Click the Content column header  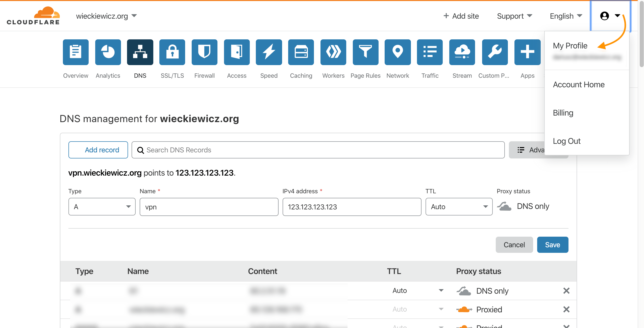point(262,271)
